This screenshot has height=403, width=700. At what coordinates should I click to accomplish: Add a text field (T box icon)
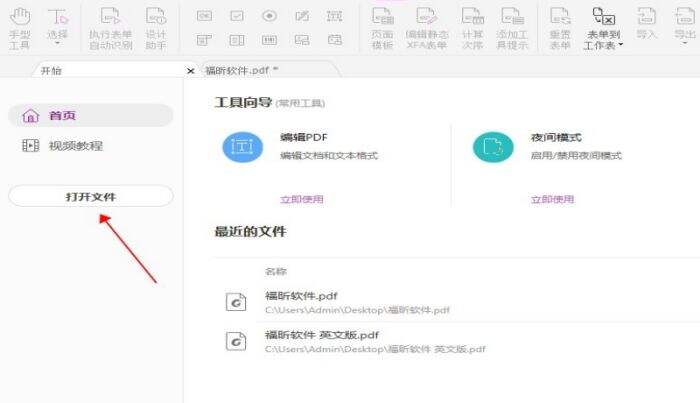(204, 40)
